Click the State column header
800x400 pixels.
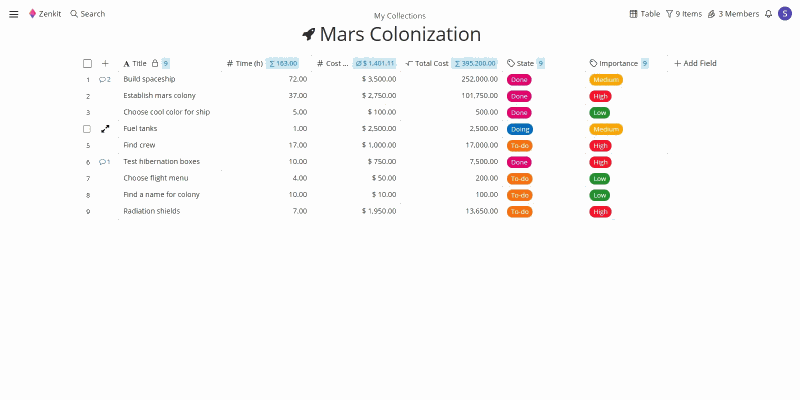524,63
